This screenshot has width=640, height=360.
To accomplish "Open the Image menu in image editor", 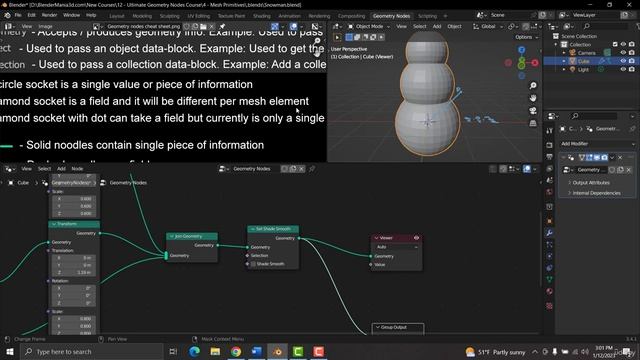I will click(x=45, y=26).
